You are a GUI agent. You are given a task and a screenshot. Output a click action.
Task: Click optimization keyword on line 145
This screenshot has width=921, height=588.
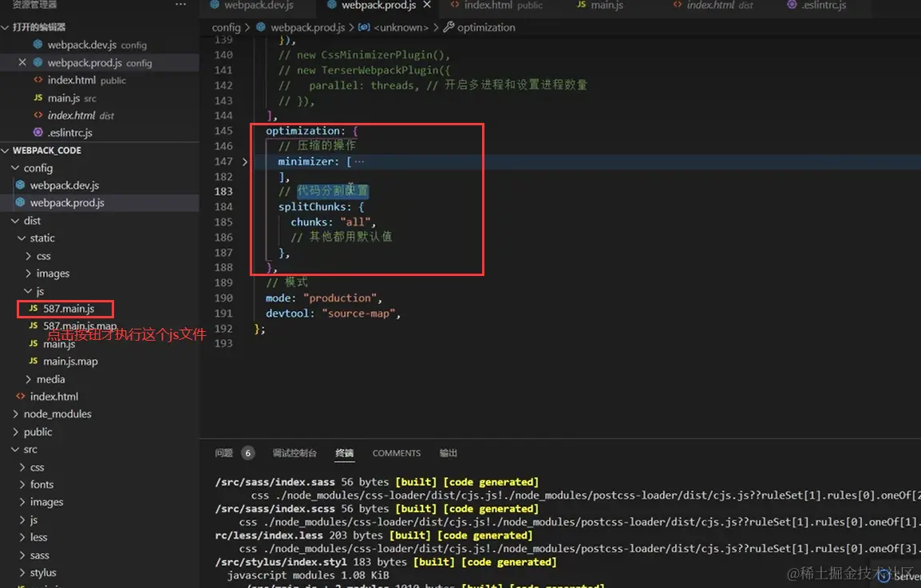coord(302,130)
